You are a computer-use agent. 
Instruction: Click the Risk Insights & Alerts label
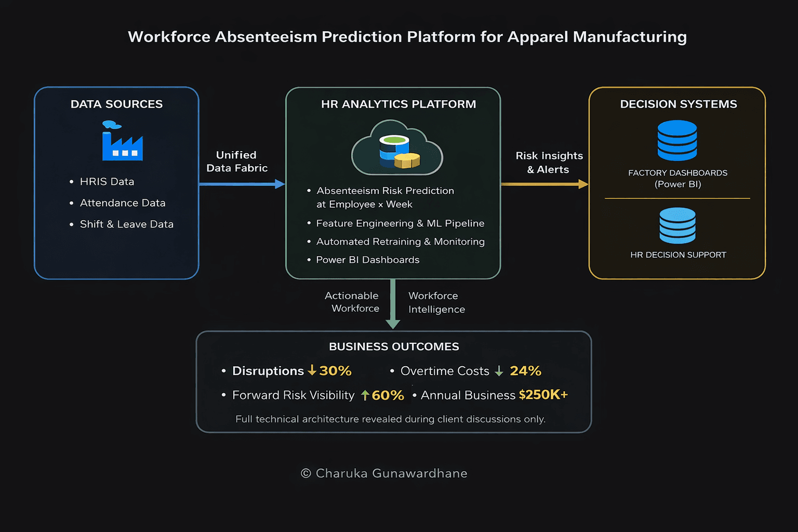point(549,163)
